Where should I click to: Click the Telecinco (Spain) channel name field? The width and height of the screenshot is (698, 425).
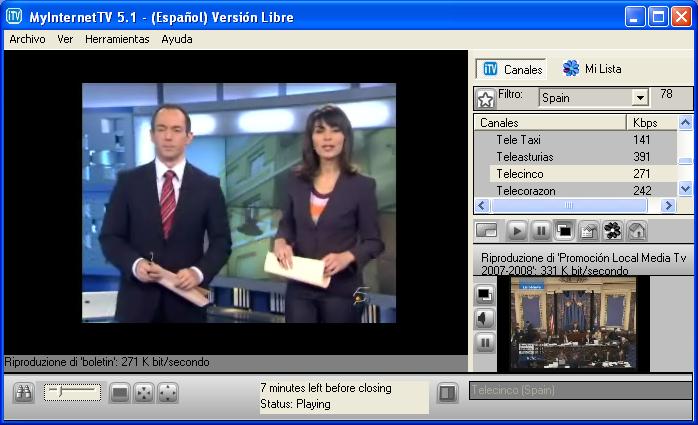point(580,390)
